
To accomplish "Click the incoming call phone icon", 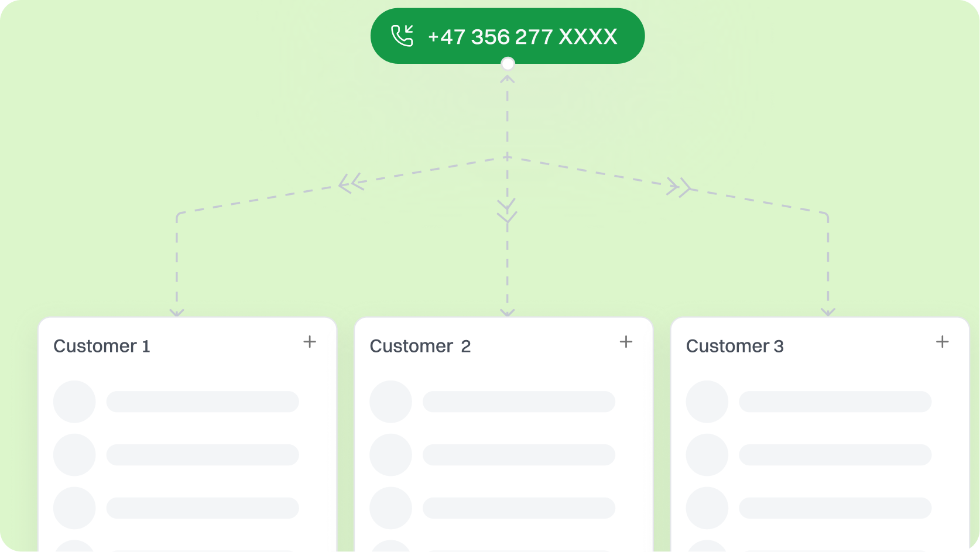I will pyautogui.click(x=402, y=36).
